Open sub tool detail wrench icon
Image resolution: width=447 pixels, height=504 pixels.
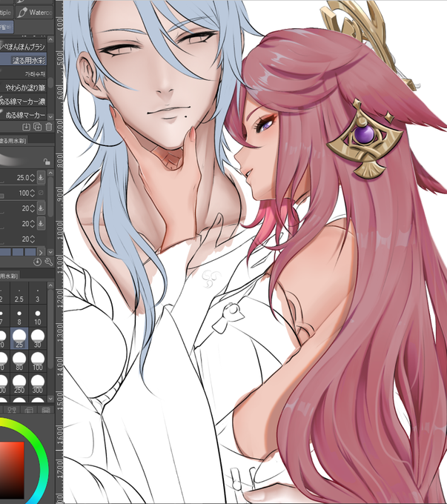coord(49,262)
